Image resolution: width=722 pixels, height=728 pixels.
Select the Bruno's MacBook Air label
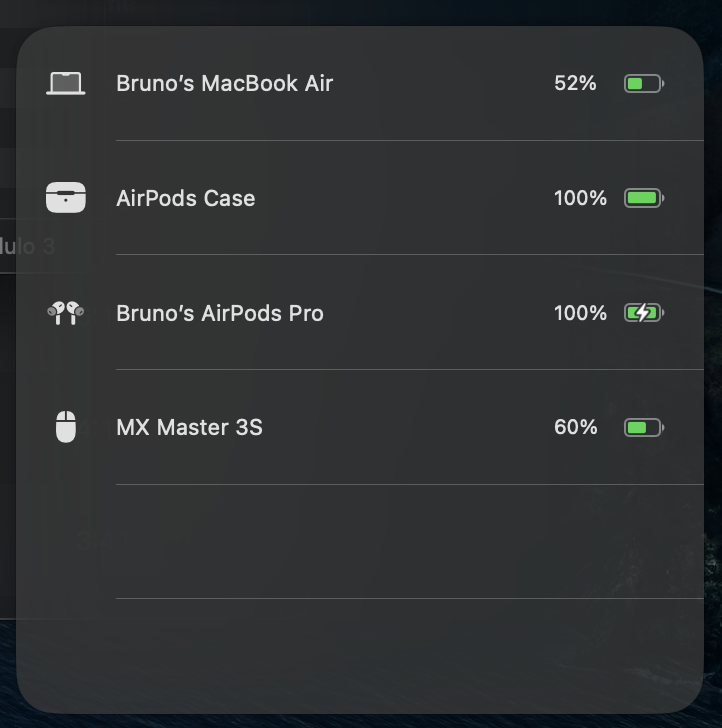click(224, 84)
